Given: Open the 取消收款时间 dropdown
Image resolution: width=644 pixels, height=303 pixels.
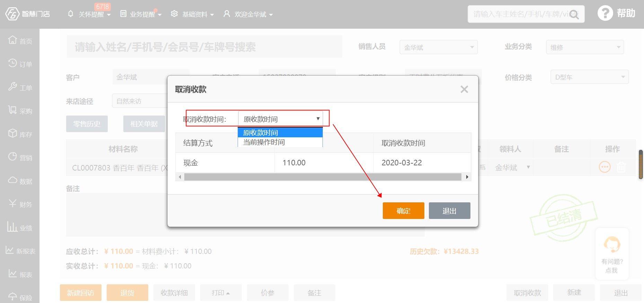Looking at the screenshot, I should tap(281, 119).
